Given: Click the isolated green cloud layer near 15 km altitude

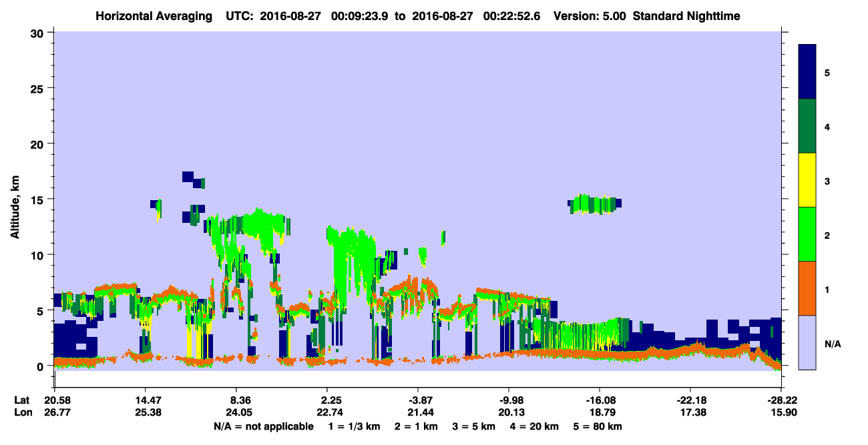Looking at the screenshot, I should click(x=595, y=203).
